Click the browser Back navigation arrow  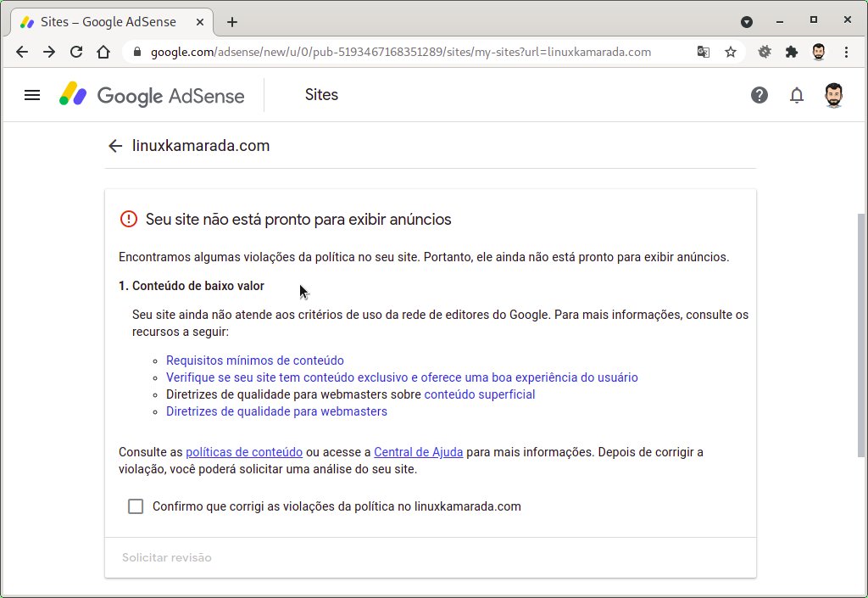coord(21,52)
